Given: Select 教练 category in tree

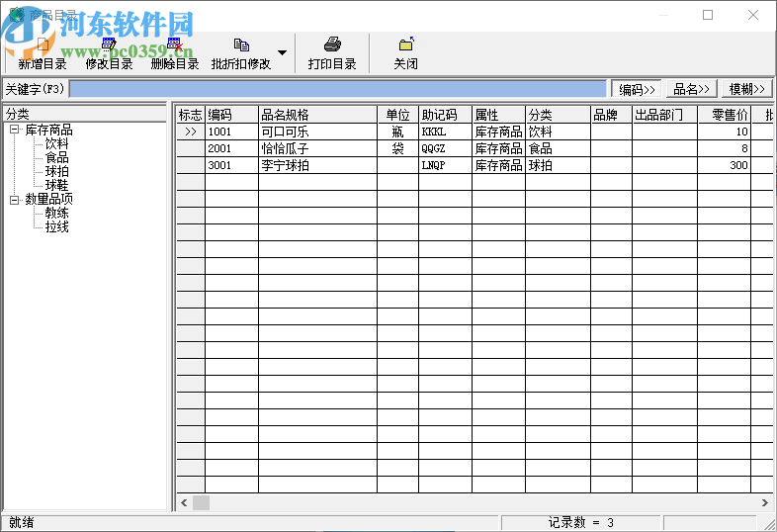Looking at the screenshot, I should click(x=56, y=214).
